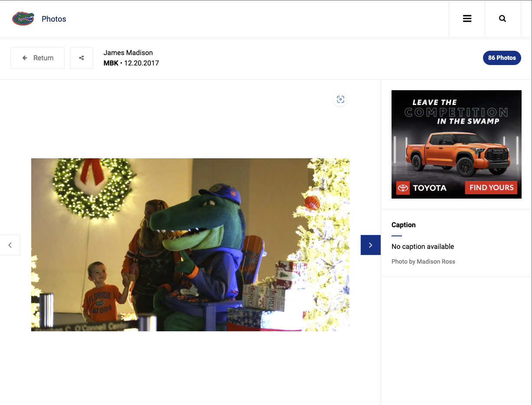Click Find Yours in Toyota ad

(x=491, y=188)
